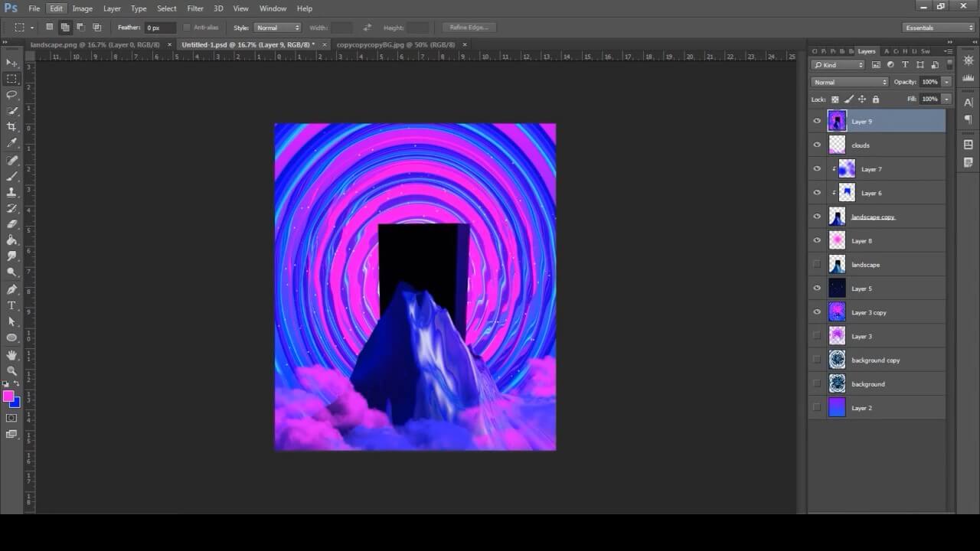Click the lock all layers icon

(x=876, y=99)
